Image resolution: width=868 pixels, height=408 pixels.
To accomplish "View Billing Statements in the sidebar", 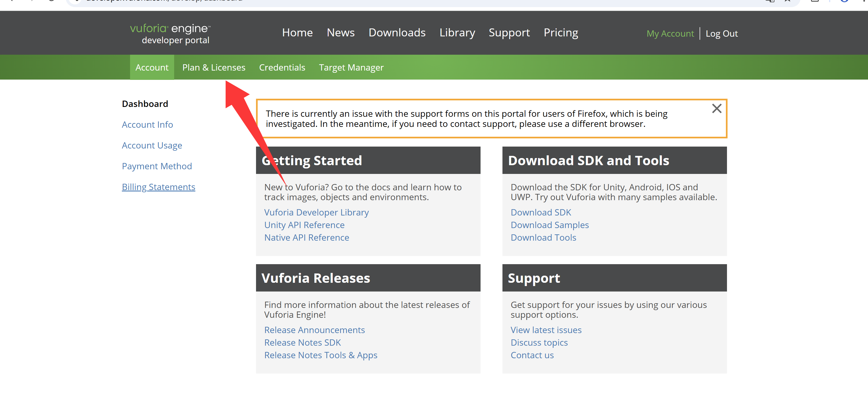I will (x=158, y=187).
